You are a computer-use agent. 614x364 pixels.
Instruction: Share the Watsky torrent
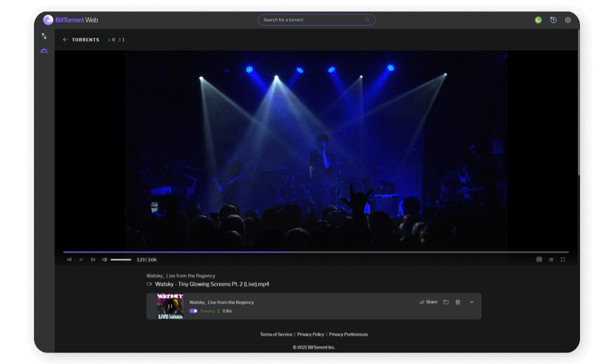click(x=428, y=302)
